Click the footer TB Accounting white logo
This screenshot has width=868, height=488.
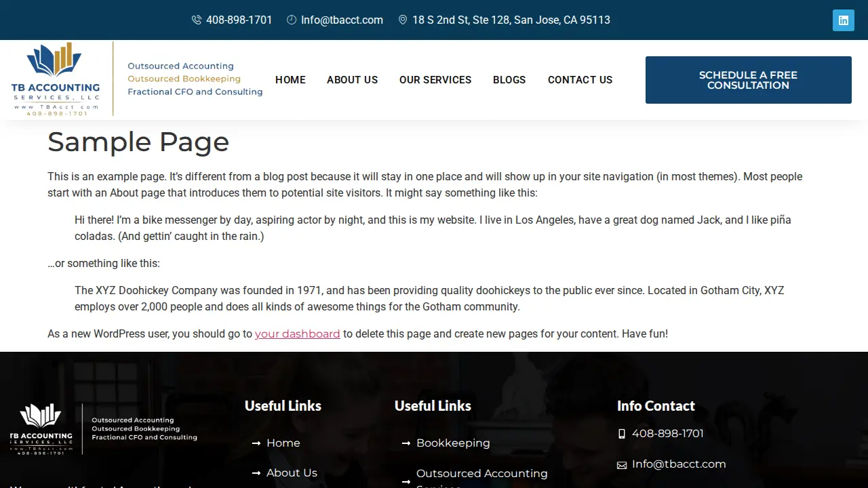click(x=104, y=430)
